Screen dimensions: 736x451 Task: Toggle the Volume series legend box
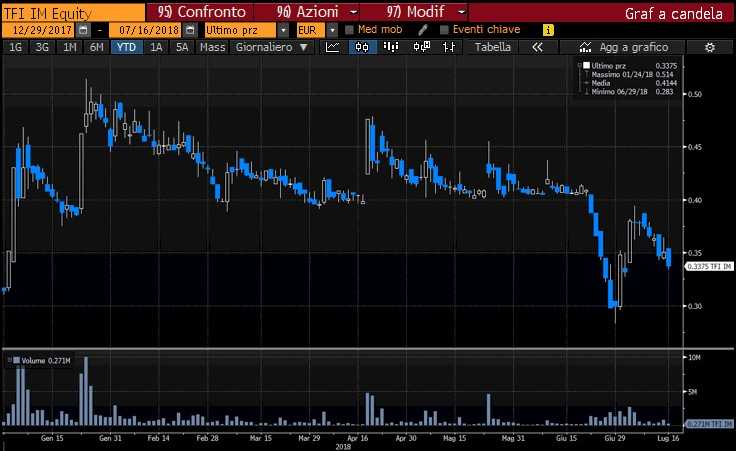point(16,358)
